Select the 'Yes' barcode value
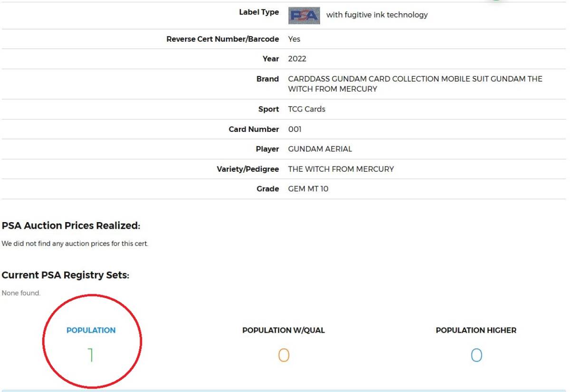Screen dimensions: 570x392 pos(294,39)
